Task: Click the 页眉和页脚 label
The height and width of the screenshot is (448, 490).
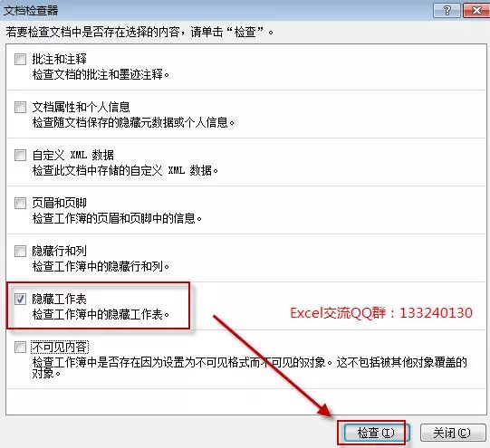Action: (x=60, y=203)
